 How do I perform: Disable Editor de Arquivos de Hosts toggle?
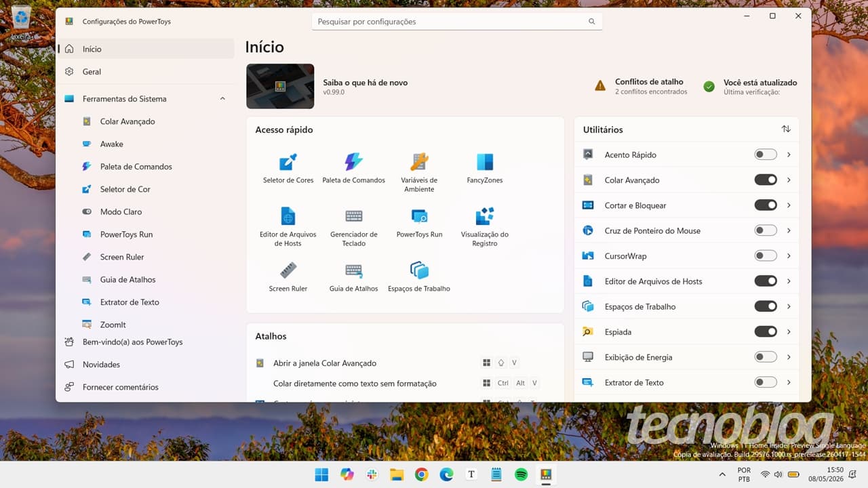pos(766,281)
